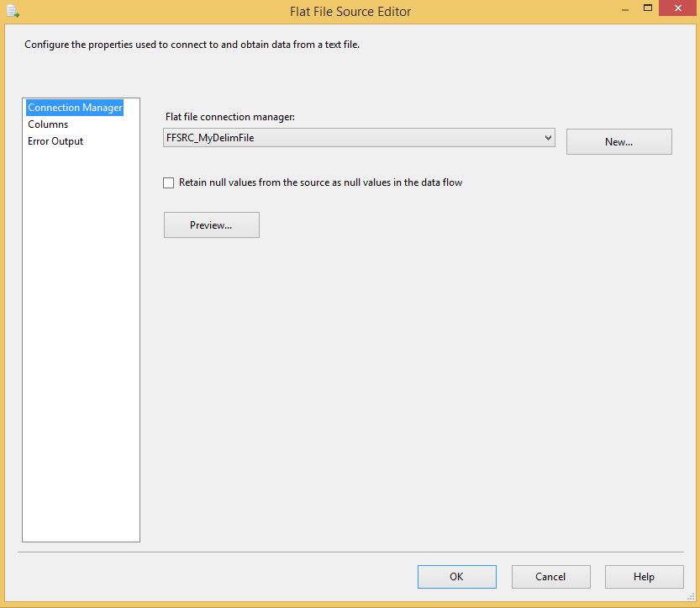Create a new connection with New... button
This screenshot has height=608, width=700.
pos(618,141)
